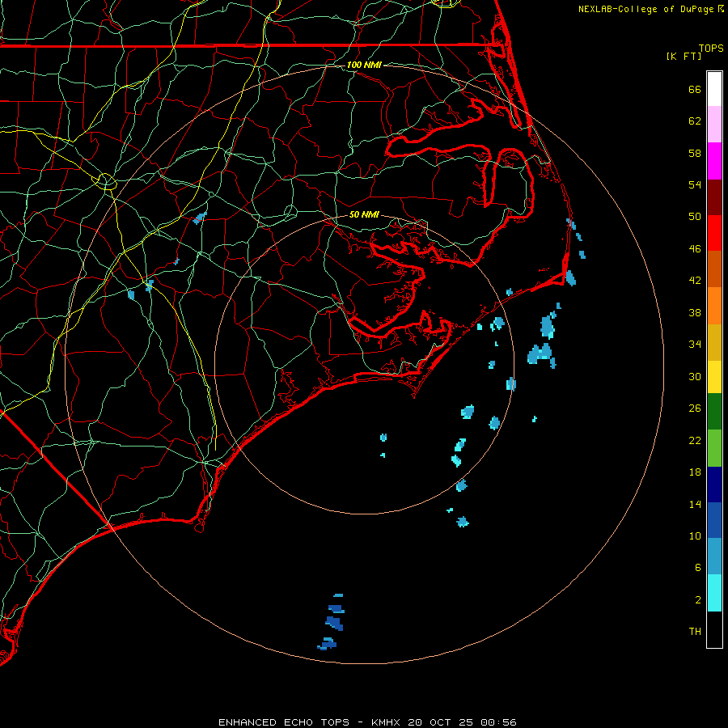Click the steel blue 10 kft swatch
Viewport: 728px width, 728px height.
(714, 557)
